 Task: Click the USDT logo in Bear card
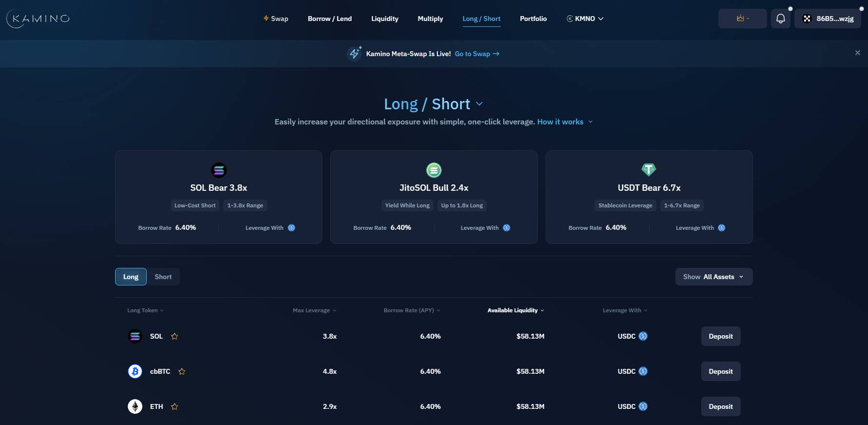point(649,170)
